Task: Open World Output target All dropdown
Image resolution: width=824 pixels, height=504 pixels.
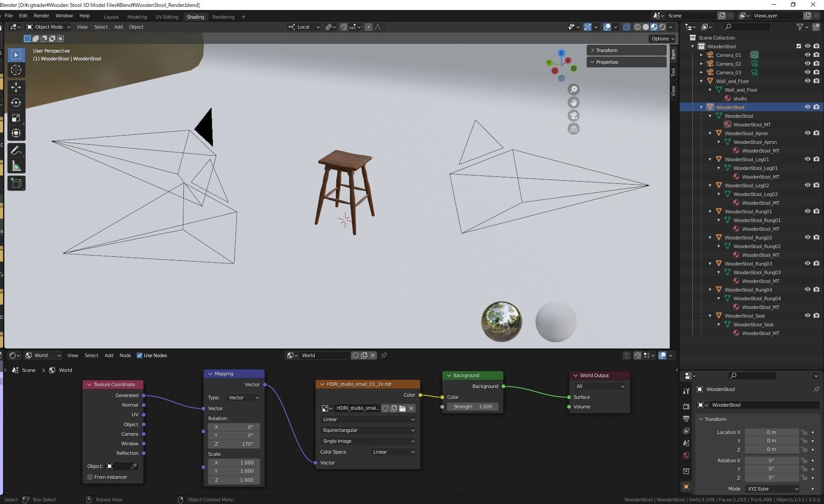Action: click(599, 386)
